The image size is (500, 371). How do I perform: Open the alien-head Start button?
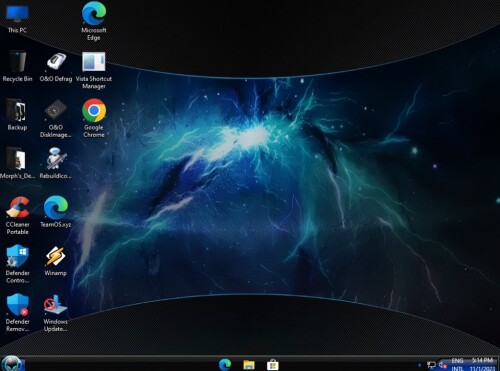click(12, 363)
